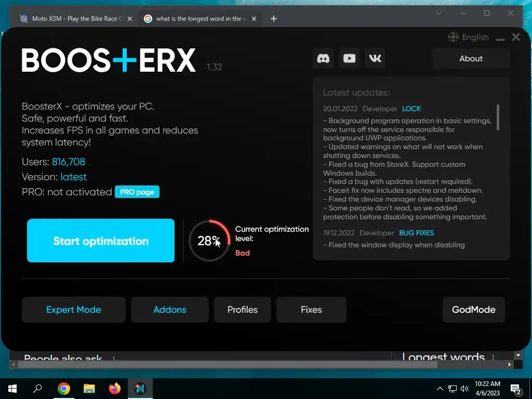
Task: Open the BoosterX Discord link icon
Action: [x=323, y=58]
